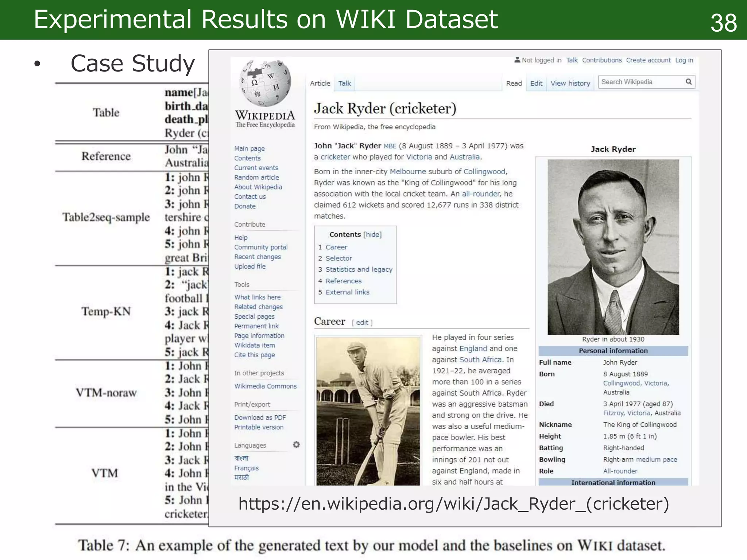Click Permanent link

point(256,326)
